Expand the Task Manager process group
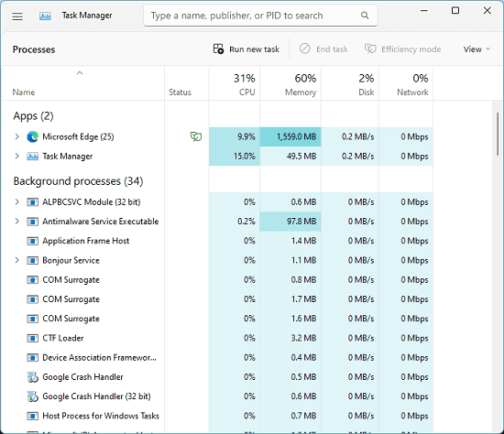The image size is (504, 434). (17, 157)
